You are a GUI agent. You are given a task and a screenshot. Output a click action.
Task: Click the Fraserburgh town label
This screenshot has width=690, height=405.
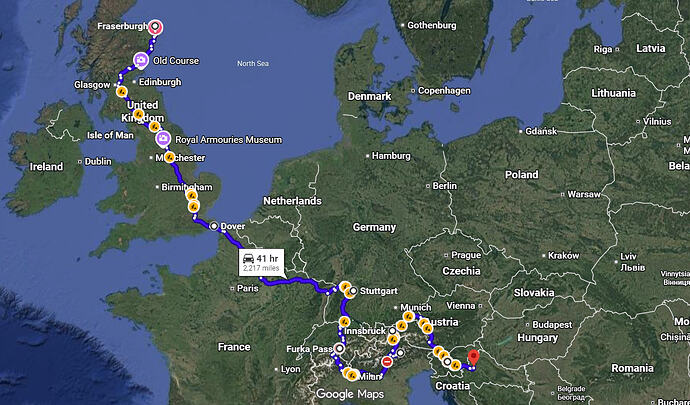click(122, 26)
